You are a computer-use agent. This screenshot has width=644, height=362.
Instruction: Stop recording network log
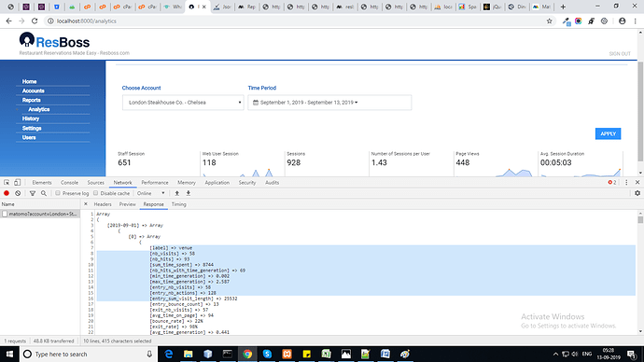coord(7,193)
